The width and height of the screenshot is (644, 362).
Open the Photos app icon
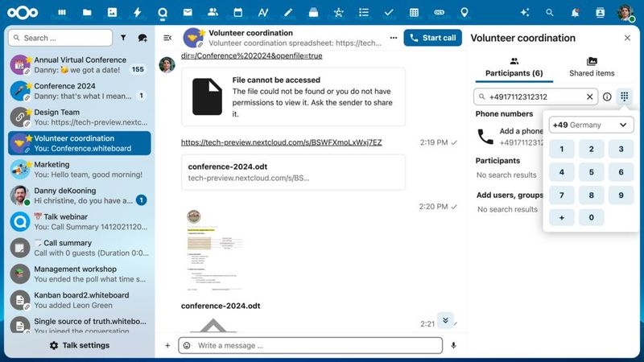point(112,13)
